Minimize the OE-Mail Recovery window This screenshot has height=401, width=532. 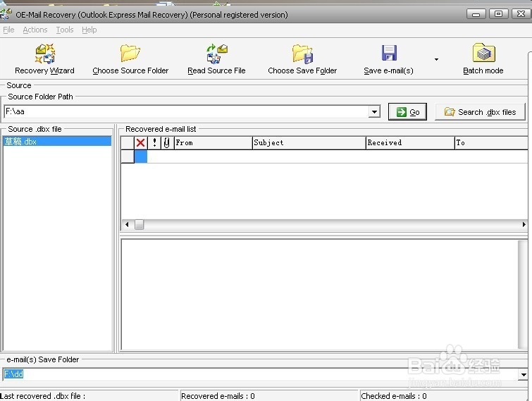coord(476,14)
